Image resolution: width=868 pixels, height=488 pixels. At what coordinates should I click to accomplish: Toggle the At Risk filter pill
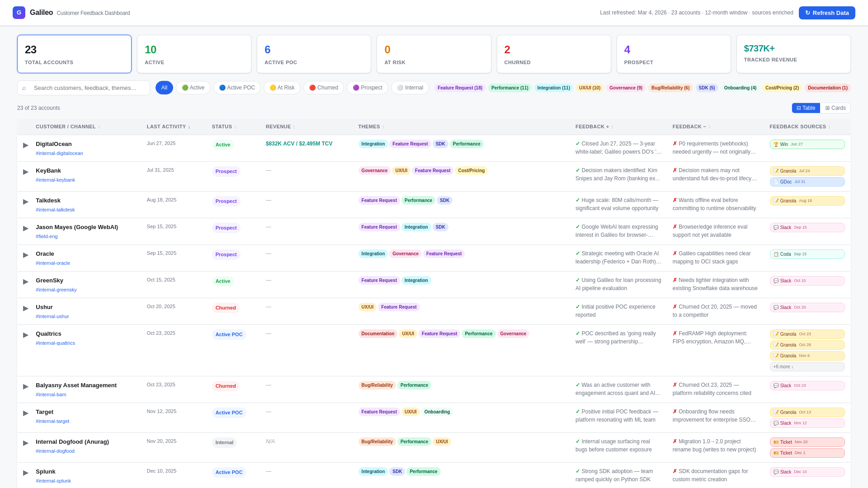tap(282, 88)
